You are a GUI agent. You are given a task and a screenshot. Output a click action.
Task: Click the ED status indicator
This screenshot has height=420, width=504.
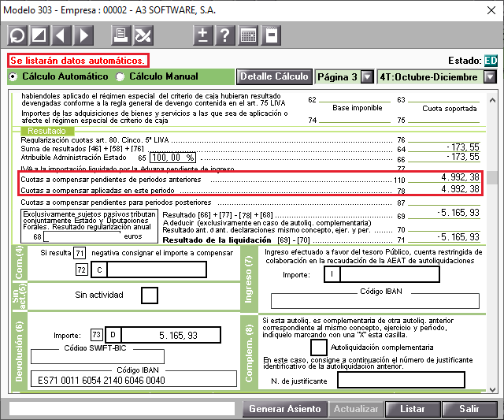[x=491, y=61]
